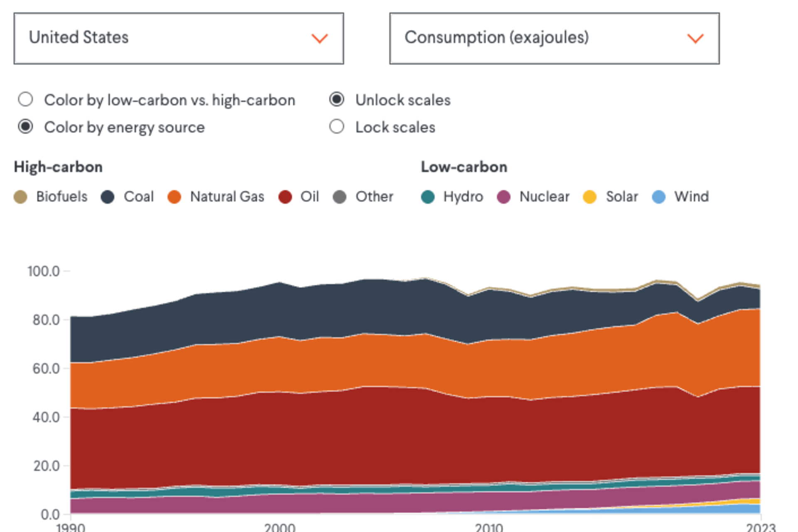
Task: Select the Color by energy source option
Action: coord(26,127)
